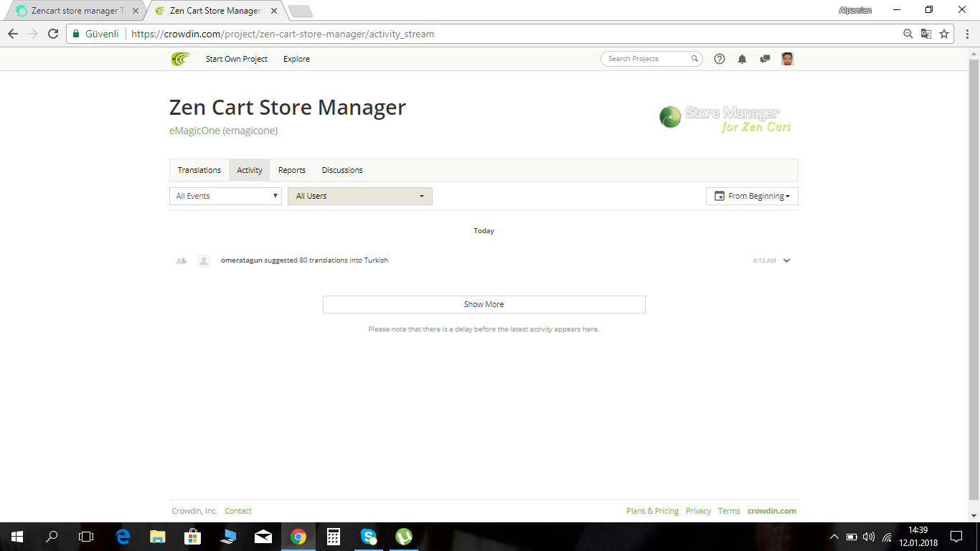
Task: Show hidden system tray icons
Action: pyautogui.click(x=834, y=537)
